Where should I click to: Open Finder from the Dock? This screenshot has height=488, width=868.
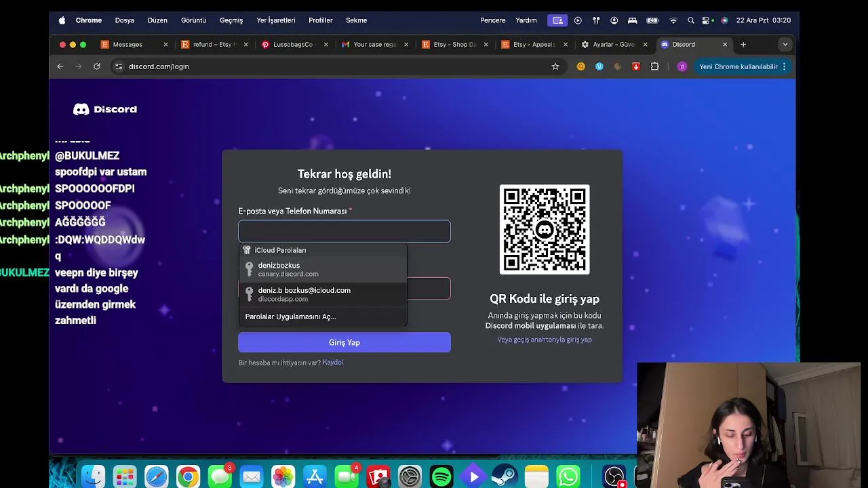pyautogui.click(x=94, y=476)
